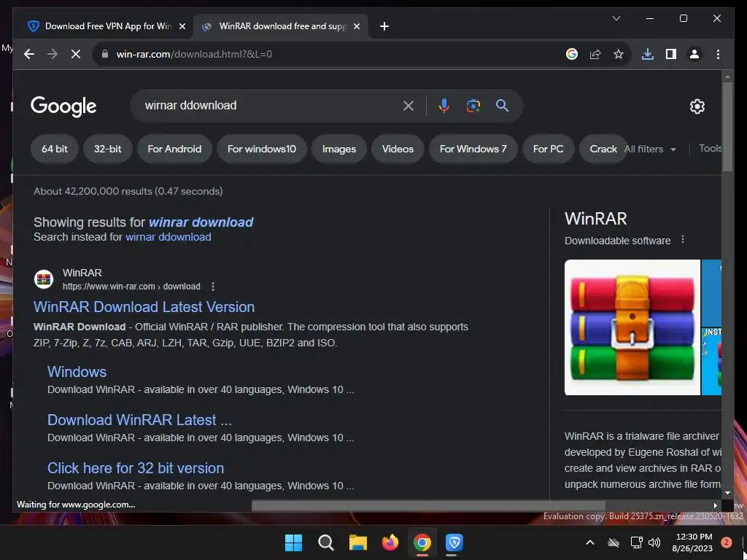Open the three-dot menu beside win-rar.com result

point(213,286)
